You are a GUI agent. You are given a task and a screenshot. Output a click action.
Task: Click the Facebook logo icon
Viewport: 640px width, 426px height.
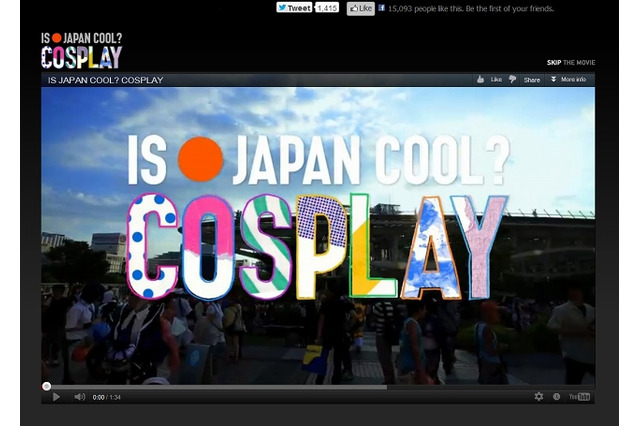tap(381, 8)
